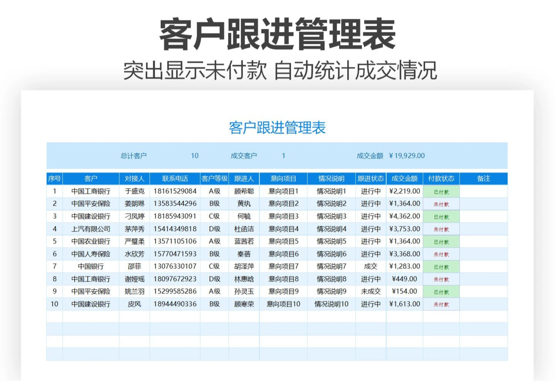Click 已付款 status in row 1
The height and width of the screenshot is (392, 555).
coord(441,192)
